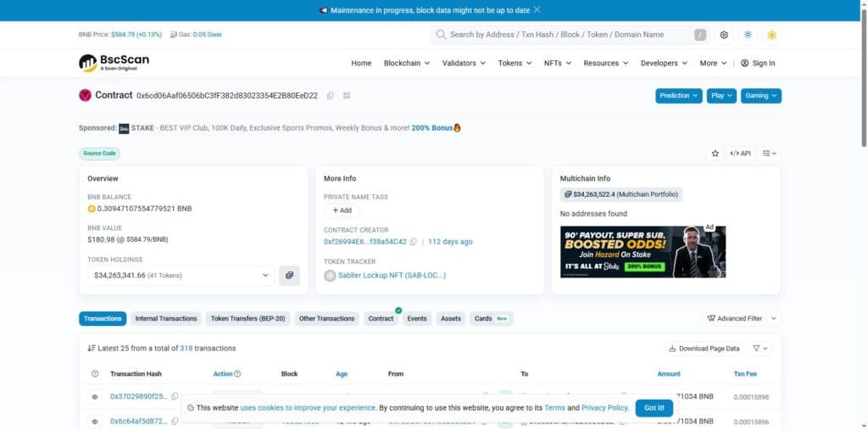Click the Multichain Portfolio badge
Image resolution: width=868 pixels, height=431 pixels.
coord(621,194)
